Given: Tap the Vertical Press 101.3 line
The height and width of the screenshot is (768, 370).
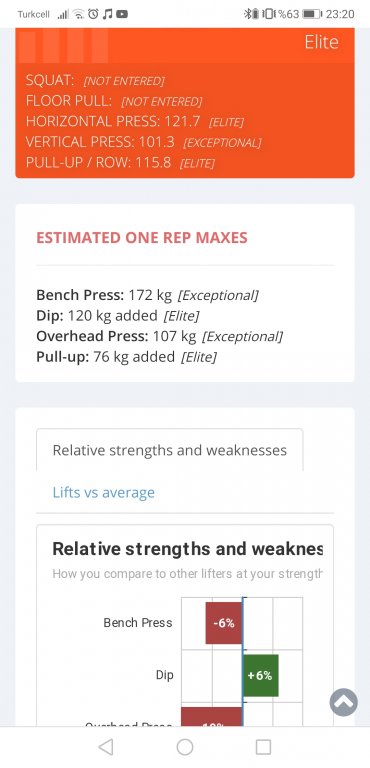Looking at the screenshot, I should tap(143, 142).
